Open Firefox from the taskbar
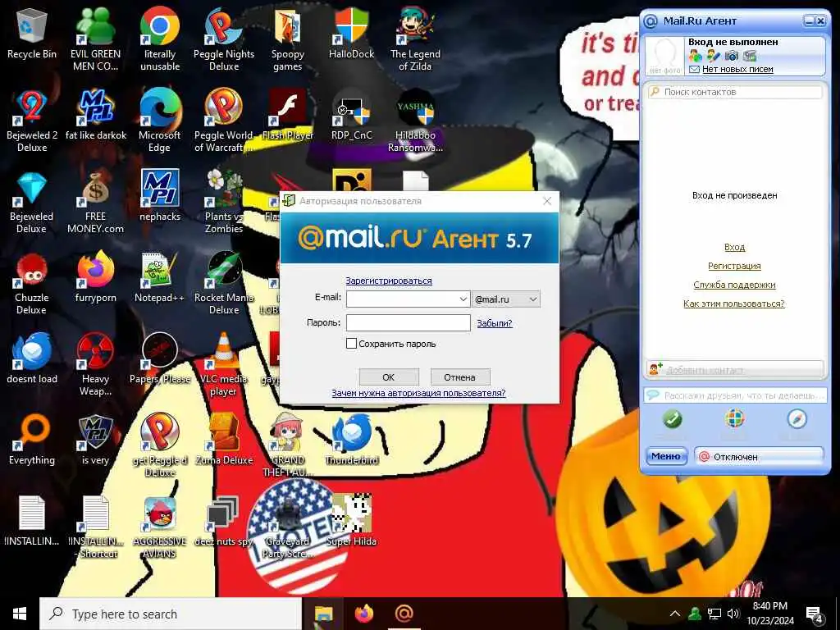 [364, 614]
